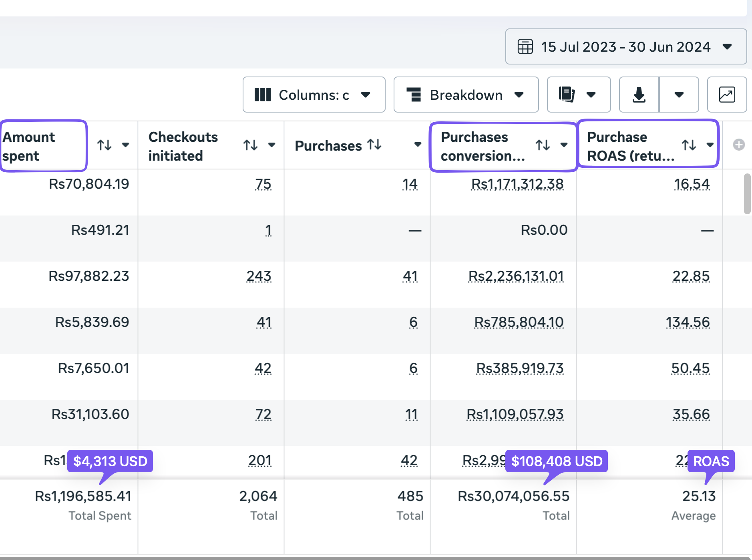Click checkouts value 75

[263, 184]
